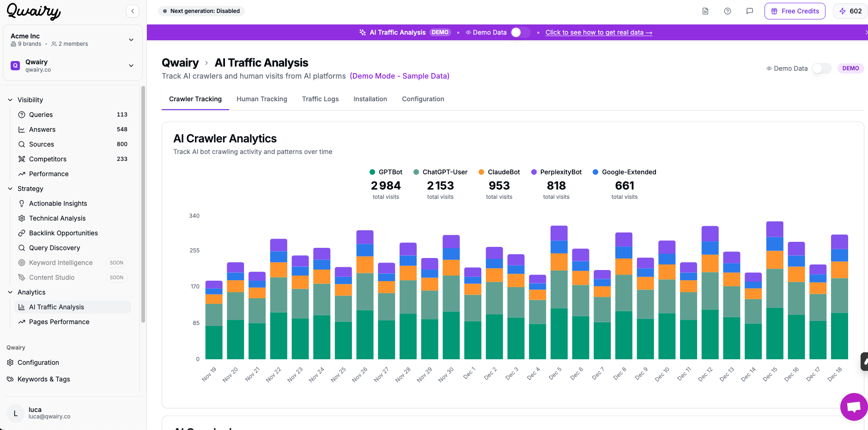This screenshot has width=868, height=430.
Task: Switch to the Configuration tab
Action: click(423, 99)
